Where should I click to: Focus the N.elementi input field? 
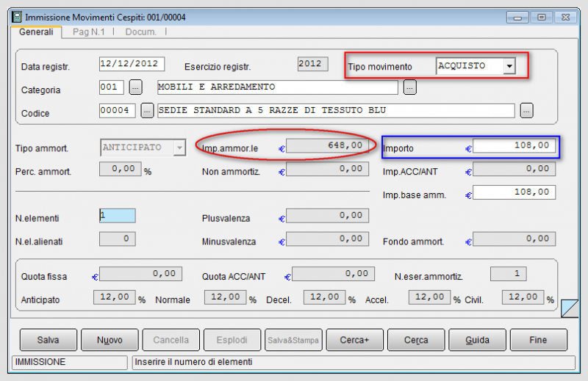(x=118, y=216)
